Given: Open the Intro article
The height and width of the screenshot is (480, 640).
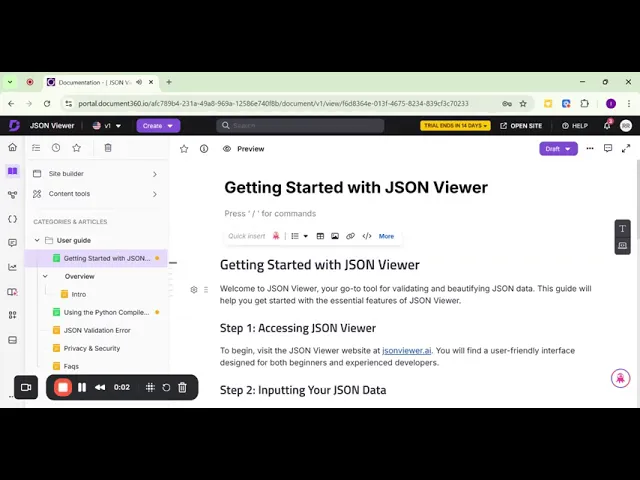Looking at the screenshot, I should tap(79, 294).
